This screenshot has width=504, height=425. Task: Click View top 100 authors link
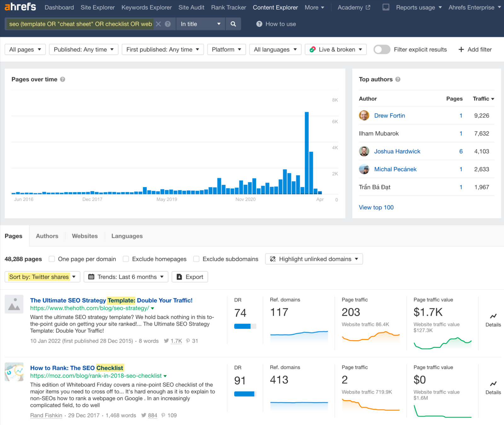point(376,207)
